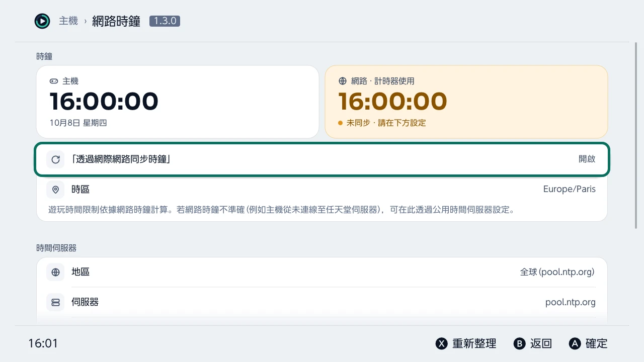Click the globe icon beside 地區
Viewport: 644px width, 362px height.
click(56, 272)
